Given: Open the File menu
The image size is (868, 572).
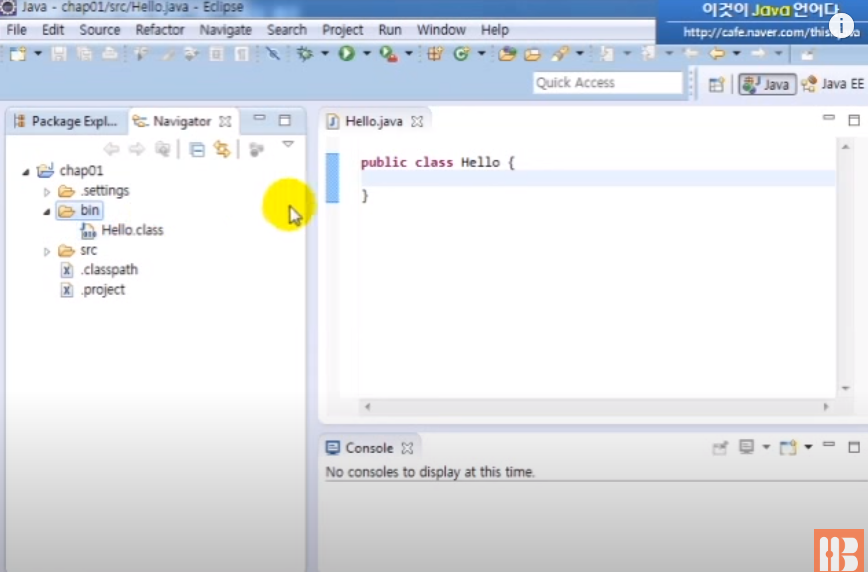Looking at the screenshot, I should (x=17, y=30).
